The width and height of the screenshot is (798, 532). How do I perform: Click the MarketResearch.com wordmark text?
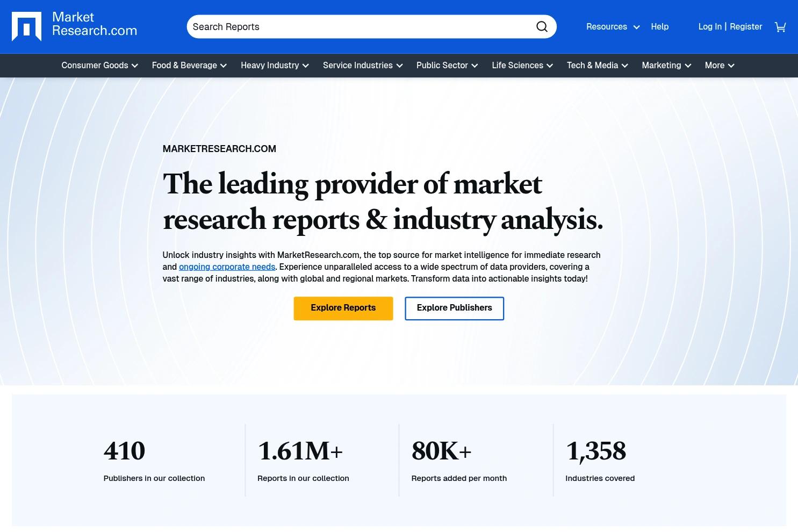click(x=95, y=24)
